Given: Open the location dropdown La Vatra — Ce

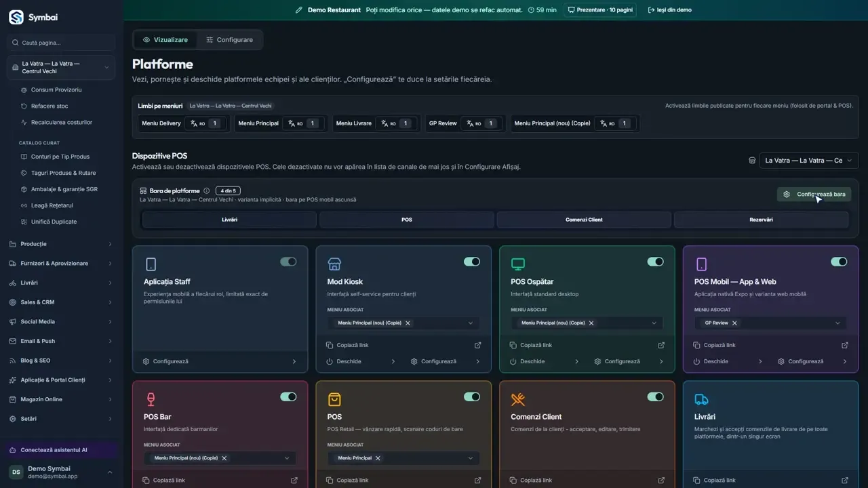Looking at the screenshot, I should click(809, 161).
